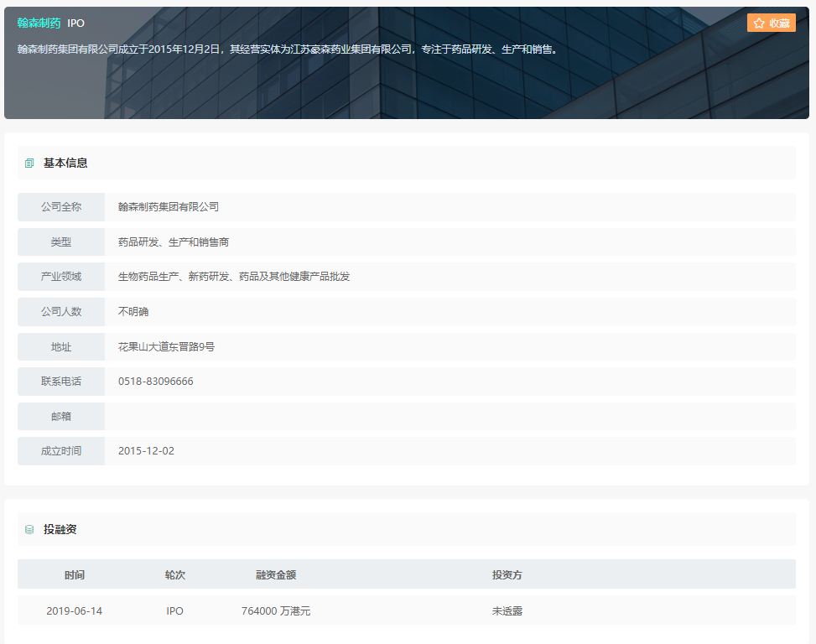The height and width of the screenshot is (644, 816).
Task: Click the investor cell 未透露
Action: coord(507,610)
